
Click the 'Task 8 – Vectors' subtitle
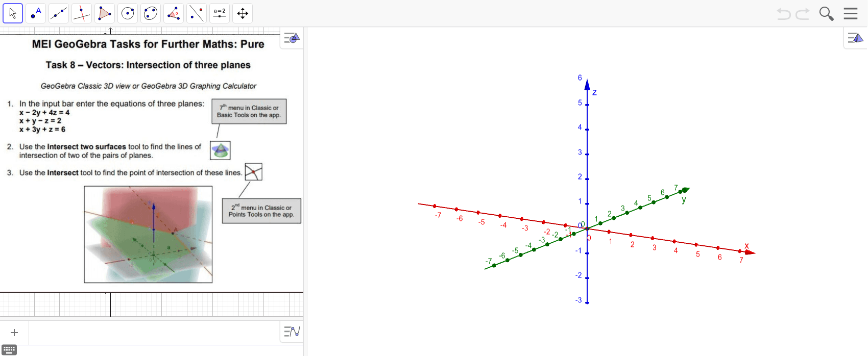[x=148, y=65]
